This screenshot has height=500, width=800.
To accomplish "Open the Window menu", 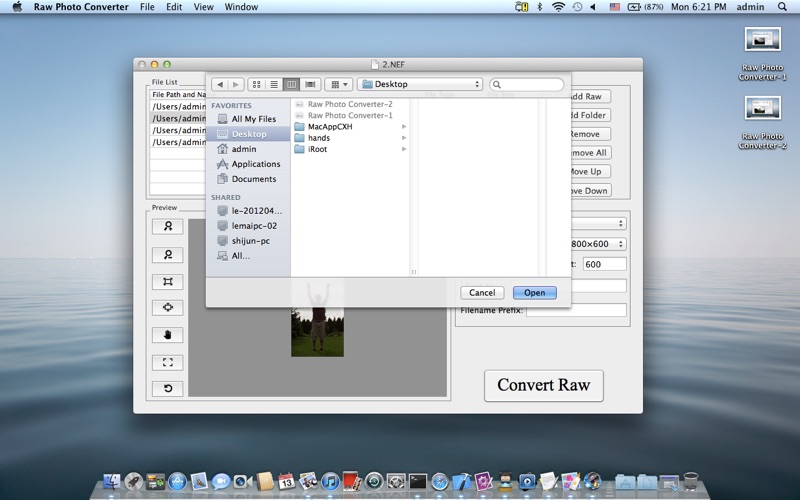I will pyautogui.click(x=241, y=7).
